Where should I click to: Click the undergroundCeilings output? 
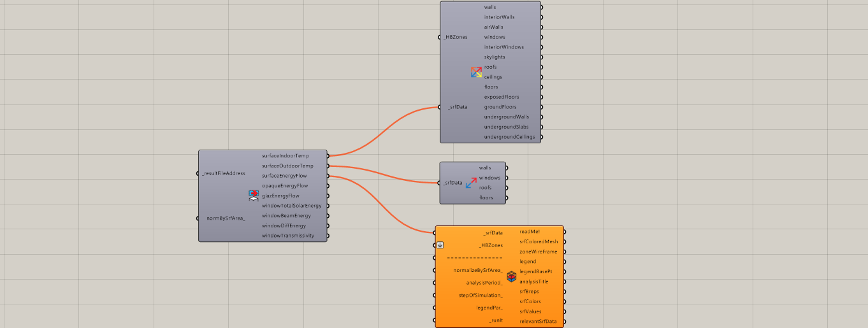[509, 137]
